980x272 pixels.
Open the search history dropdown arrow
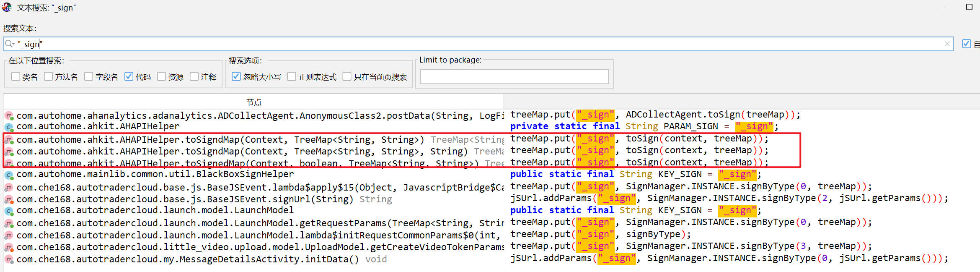click(x=14, y=44)
